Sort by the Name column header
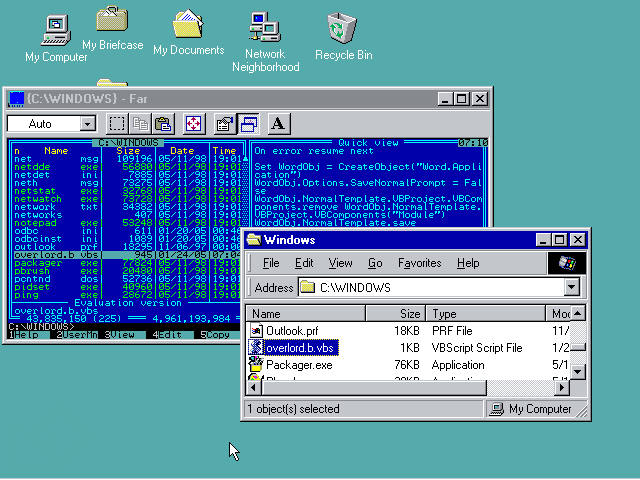 pos(306,313)
